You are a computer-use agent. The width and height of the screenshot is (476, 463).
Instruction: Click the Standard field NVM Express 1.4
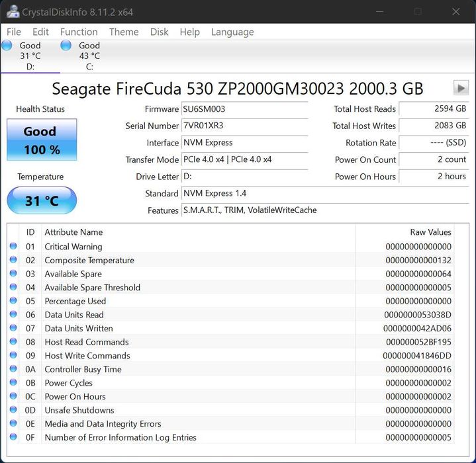tap(326, 193)
